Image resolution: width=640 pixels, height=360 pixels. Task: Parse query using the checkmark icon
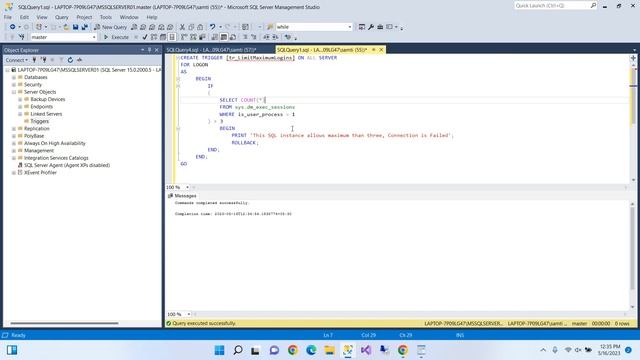[x=145, y=37]
